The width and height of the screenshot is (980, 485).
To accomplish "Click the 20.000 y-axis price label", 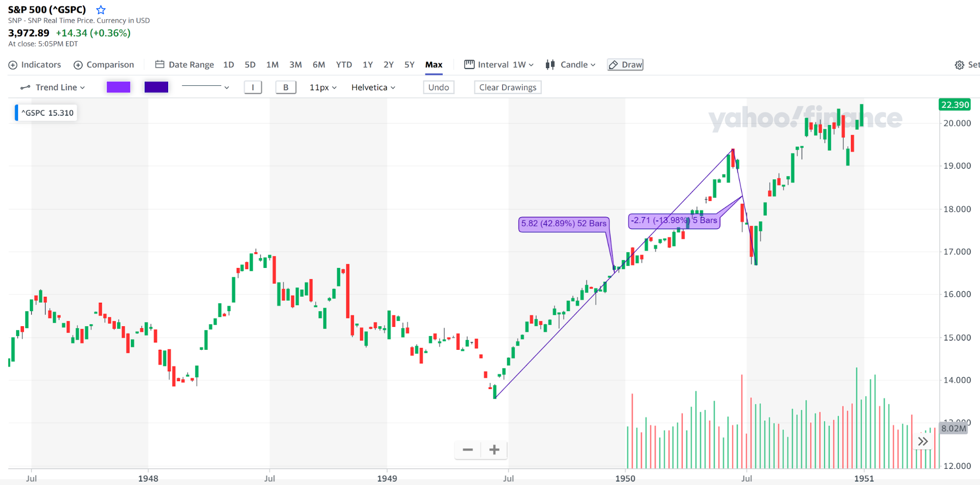I will [957, 123].
